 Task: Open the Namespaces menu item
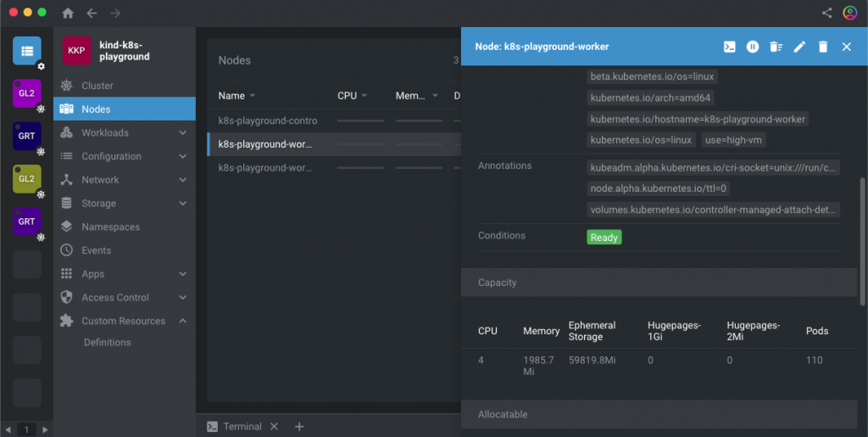(x=110, y=227)
